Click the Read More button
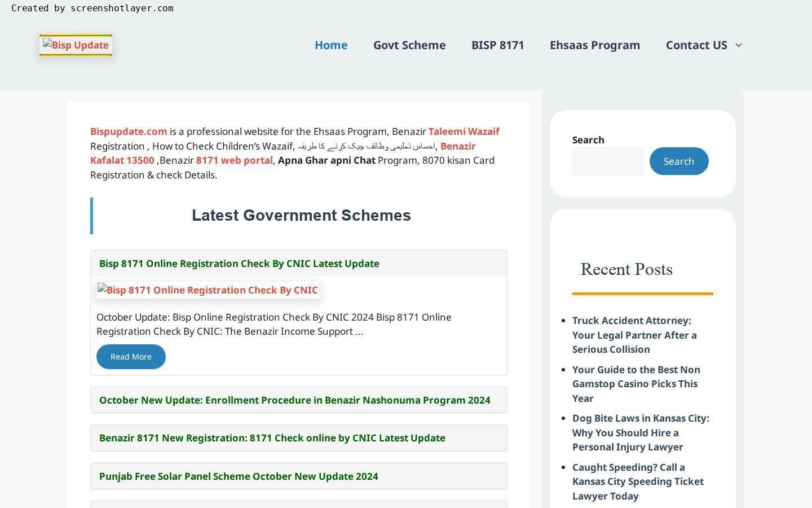Image resolution: width=812 pixels, height=508 pixels. [131, 357]
